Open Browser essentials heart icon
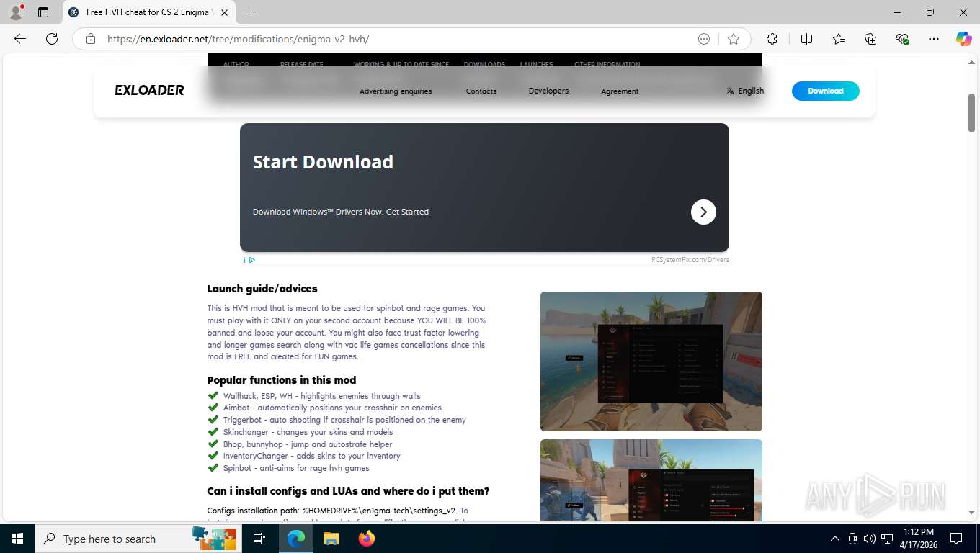This screenshot has width=980, height=553. [902, 39]
